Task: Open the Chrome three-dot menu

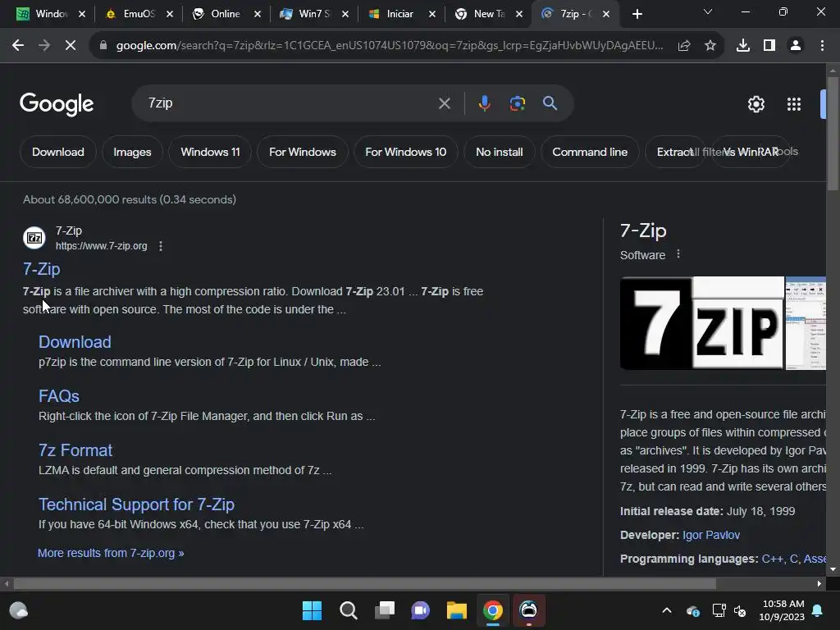Action: tap(822, 46)
